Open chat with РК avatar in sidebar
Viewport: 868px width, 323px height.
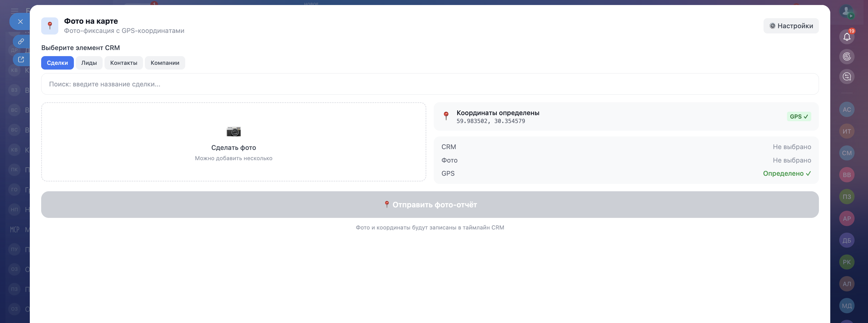(846, 262)
